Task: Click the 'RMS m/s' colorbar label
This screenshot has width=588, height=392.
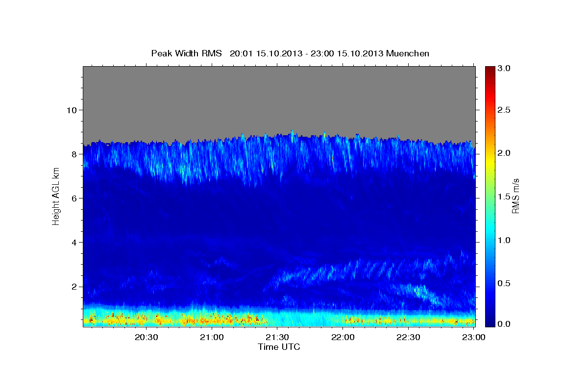Action: [515, 196]
